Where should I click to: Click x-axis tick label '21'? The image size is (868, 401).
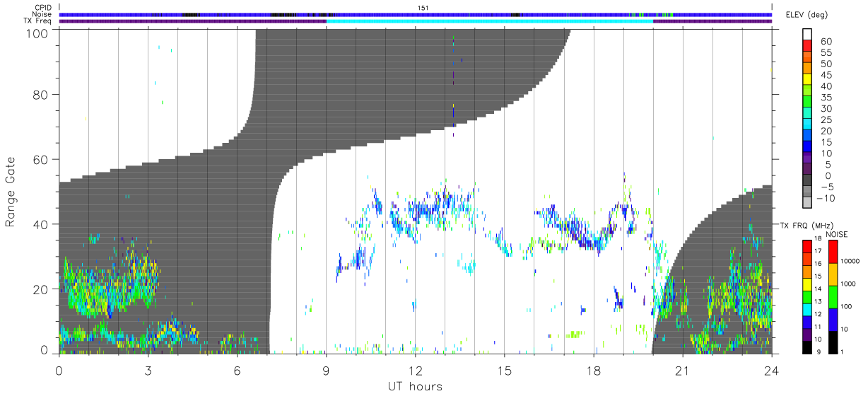click(682, 370)
